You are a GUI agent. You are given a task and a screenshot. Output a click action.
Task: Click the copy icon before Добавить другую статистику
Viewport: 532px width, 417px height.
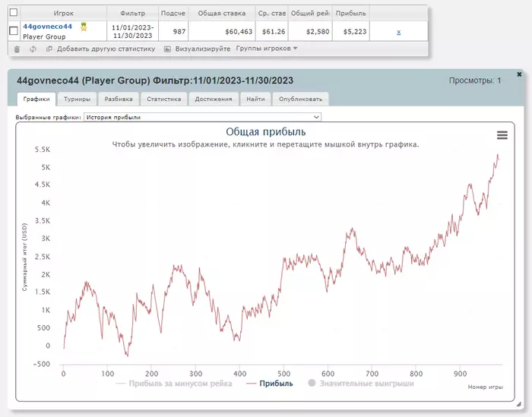(49, 49)
